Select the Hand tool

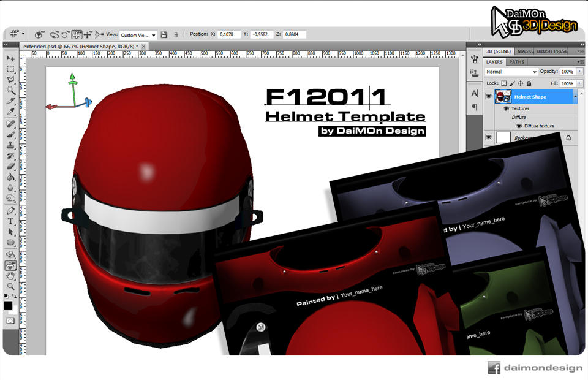(10, 276)
